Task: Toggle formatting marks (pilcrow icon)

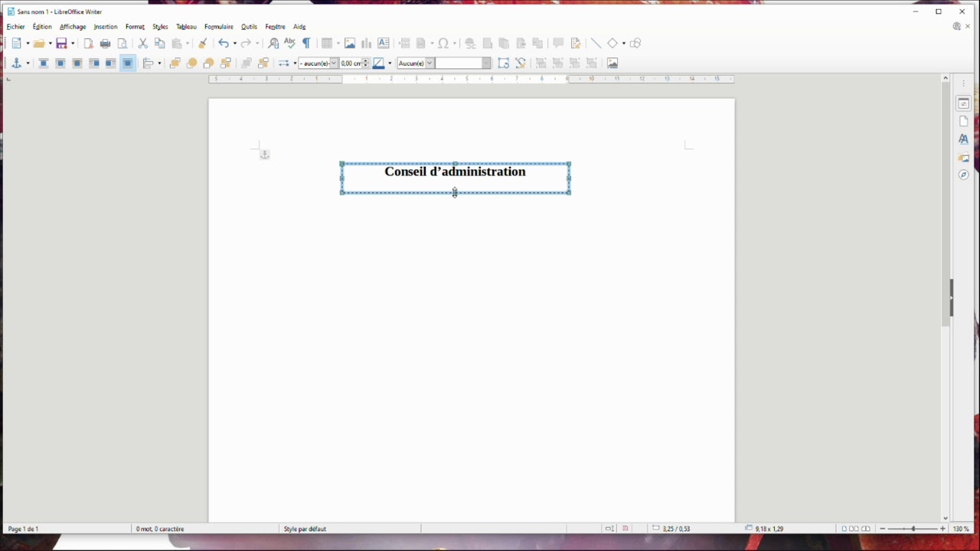Action: [x=306, y=44]
